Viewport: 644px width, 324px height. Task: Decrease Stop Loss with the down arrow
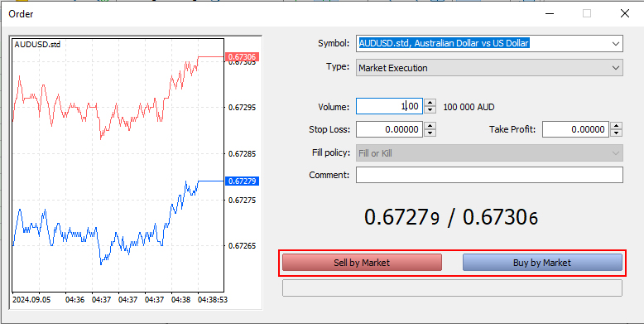click(430, 133)
